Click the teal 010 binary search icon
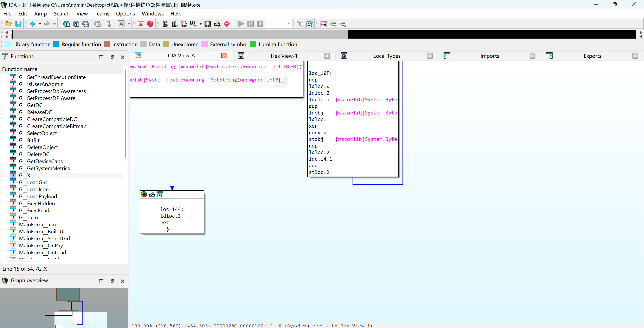Image resolution: width=644 pixels, height=328 pixels. [85, 24]
